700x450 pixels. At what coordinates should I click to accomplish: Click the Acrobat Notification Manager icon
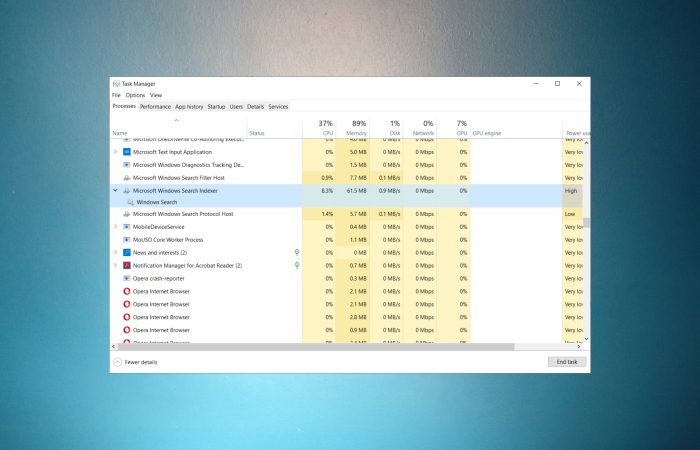coord(127,266)
